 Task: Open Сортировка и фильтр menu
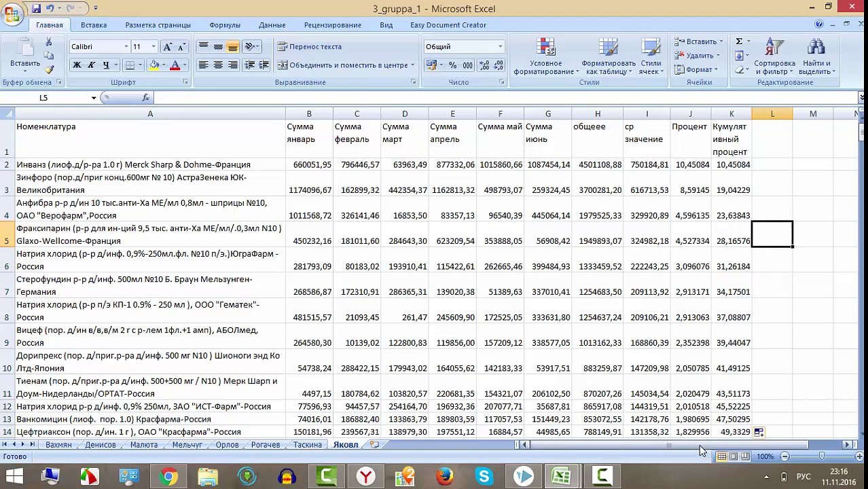click(x=774, y=57)
